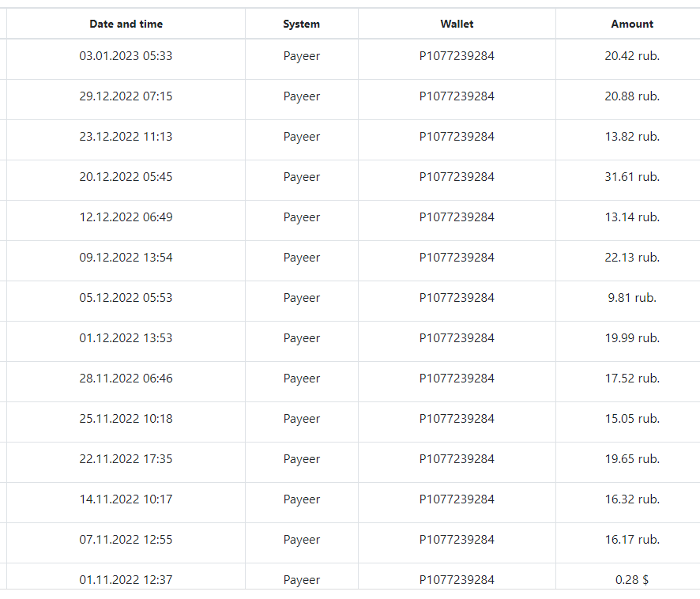Select the 01.12.2022 13:53 date entry
This screenshot has height=599, width=700.
click(x=126, y=338)
